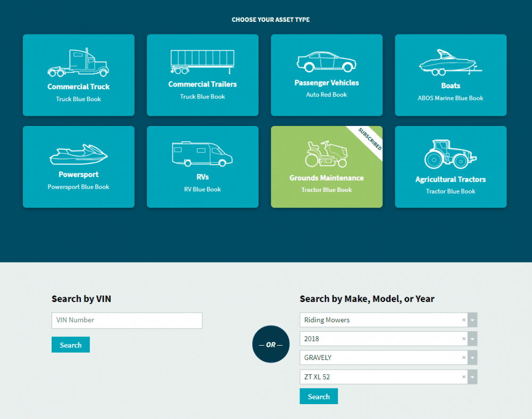
Task: Clear the Riding Mowers selection
Action: click(464, 320)
